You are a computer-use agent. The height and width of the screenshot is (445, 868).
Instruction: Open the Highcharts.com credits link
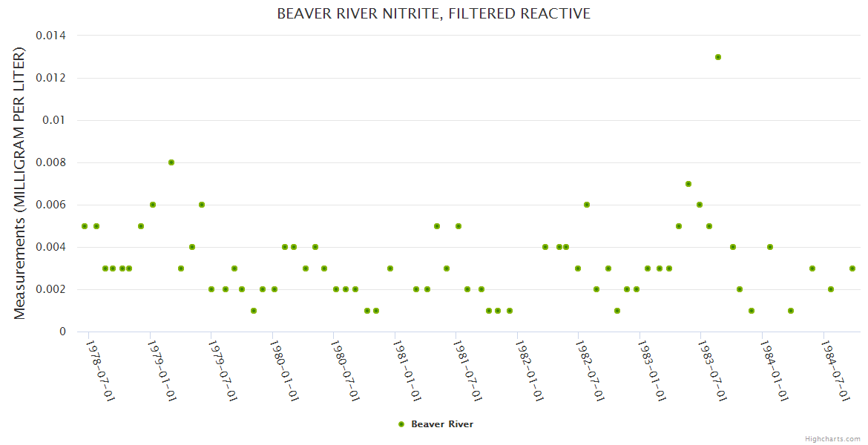coord(832,438)
